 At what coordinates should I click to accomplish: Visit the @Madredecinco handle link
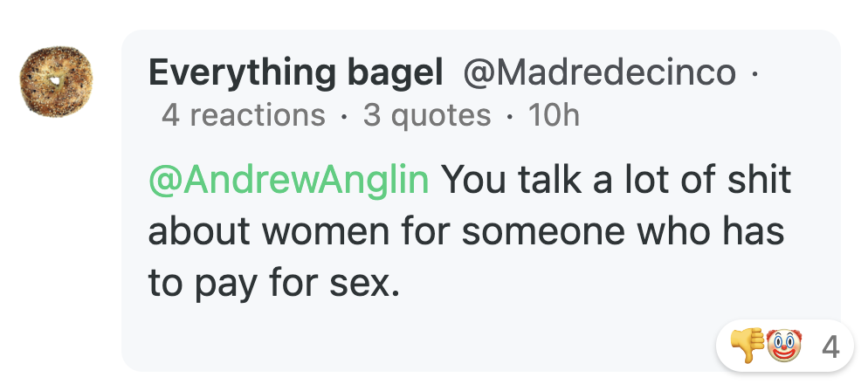point(598,74)
